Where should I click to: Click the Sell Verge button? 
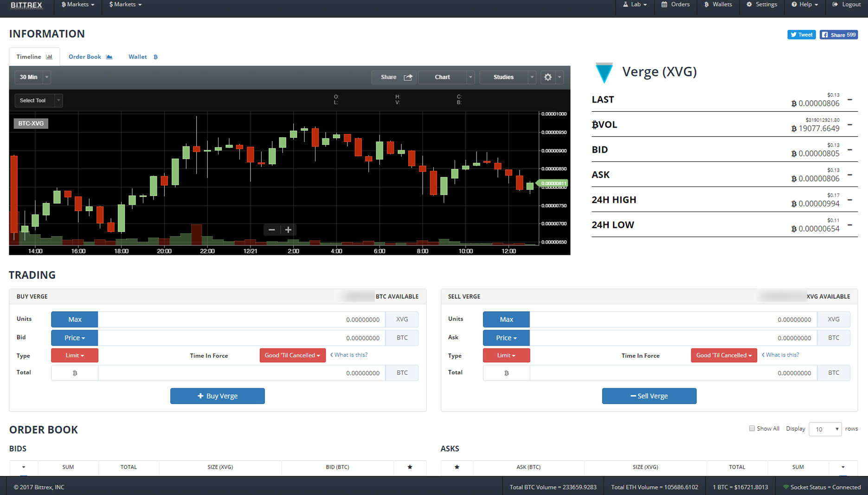point(649,396)
